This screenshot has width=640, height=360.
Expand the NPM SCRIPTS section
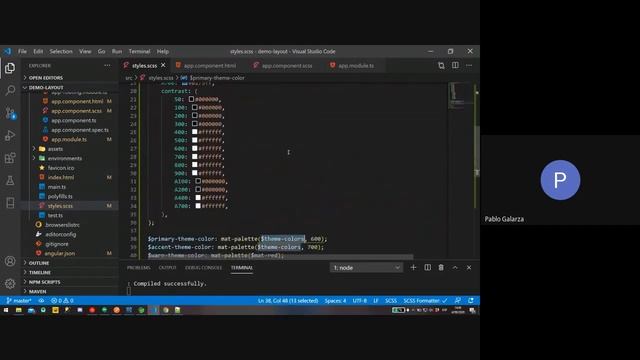pyautogui.click(x=44, y=282)
